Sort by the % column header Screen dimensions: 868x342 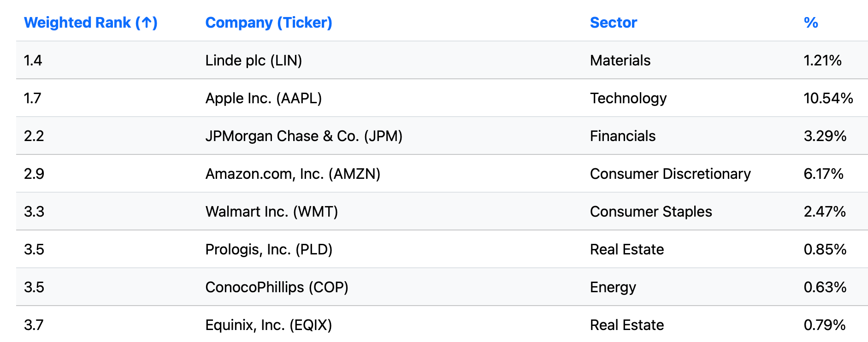click(811, 23)
